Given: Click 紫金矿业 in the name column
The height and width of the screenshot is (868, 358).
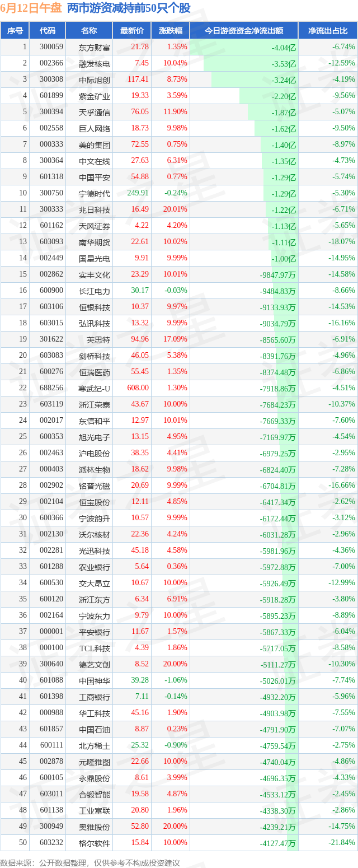Looking at the screenshot, I should [x=95, y=96].
